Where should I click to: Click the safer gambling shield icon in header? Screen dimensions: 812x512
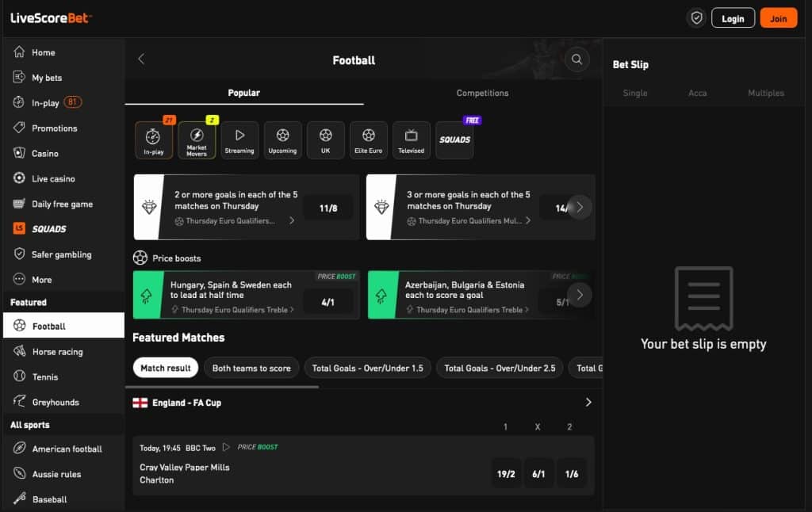click(696, 18)
